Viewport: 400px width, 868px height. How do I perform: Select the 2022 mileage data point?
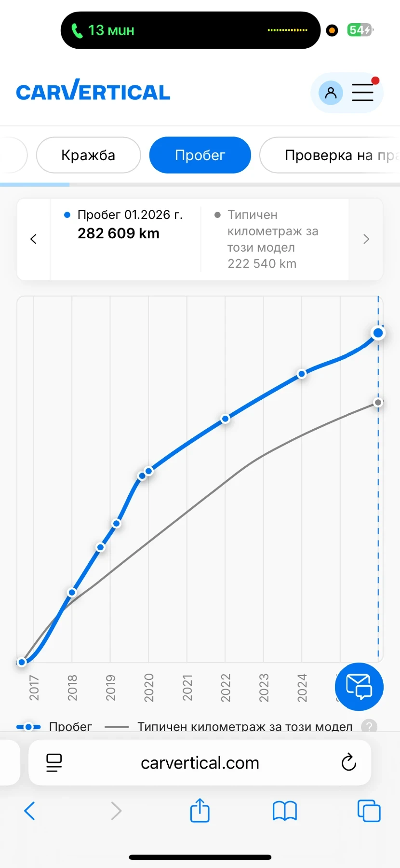pos(225,419)
